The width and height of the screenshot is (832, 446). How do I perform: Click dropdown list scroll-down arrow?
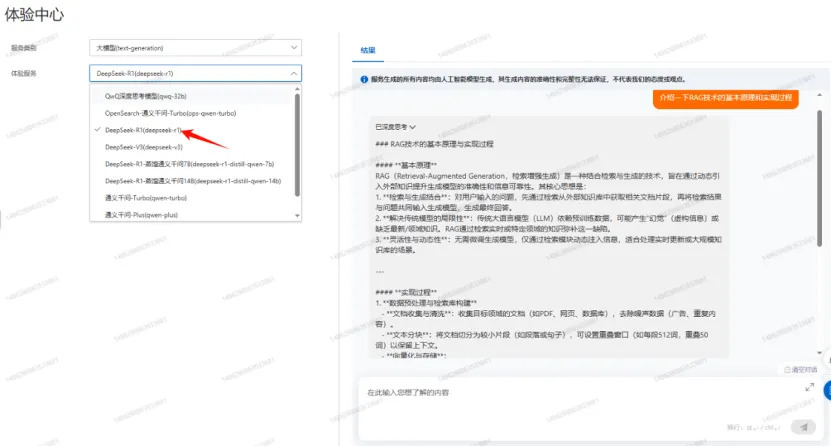[x=297, y=216]
